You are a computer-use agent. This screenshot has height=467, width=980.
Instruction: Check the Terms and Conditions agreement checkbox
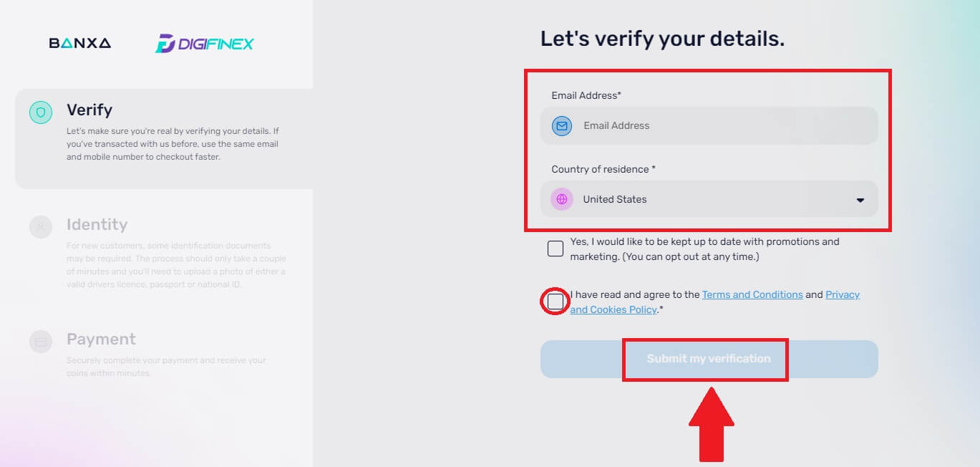(x=555, y=302)
